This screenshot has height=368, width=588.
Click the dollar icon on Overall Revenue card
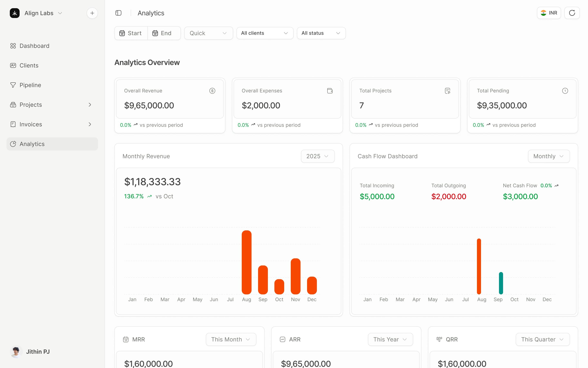212,91
